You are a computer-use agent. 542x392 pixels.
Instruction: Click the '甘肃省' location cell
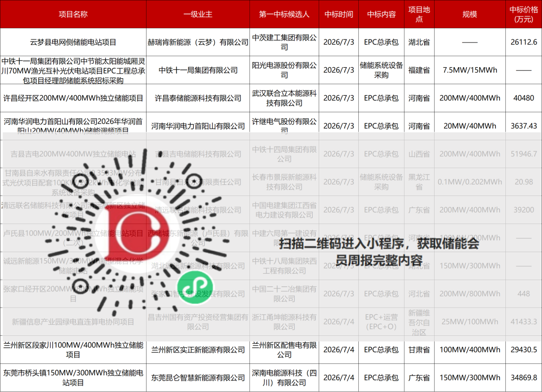click(x=419, y=350)
